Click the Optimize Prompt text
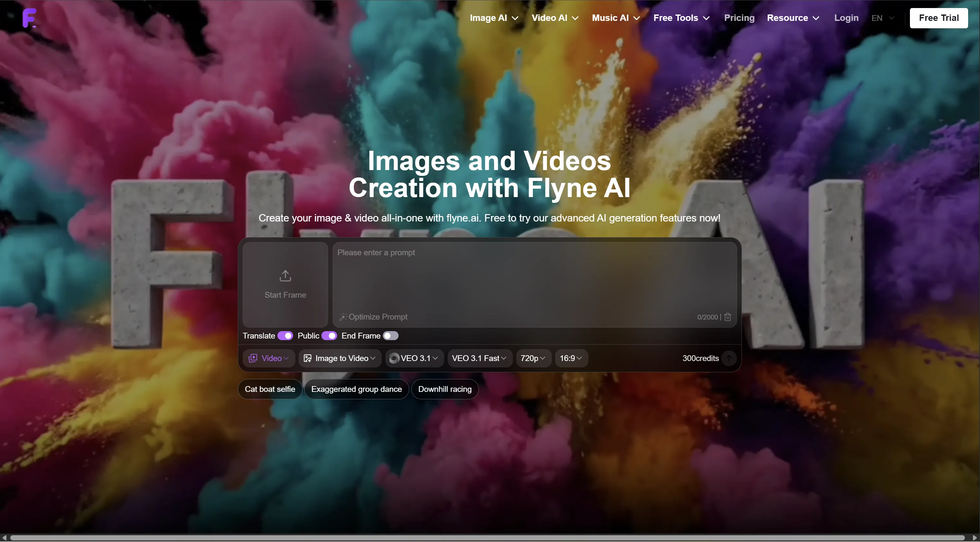The height and width of the screenshot is (542, 980). (x=378, y=317)
